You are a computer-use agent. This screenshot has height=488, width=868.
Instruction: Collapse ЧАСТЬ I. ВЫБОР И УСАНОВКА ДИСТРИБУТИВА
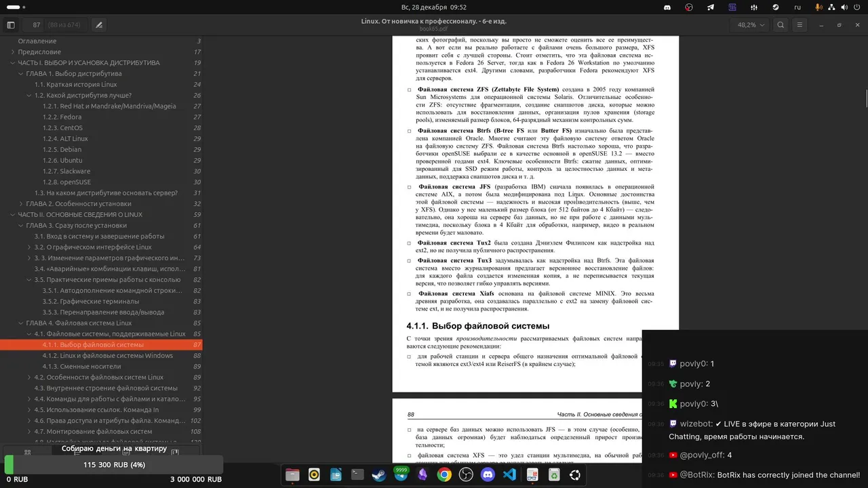[x=12, y=63]
